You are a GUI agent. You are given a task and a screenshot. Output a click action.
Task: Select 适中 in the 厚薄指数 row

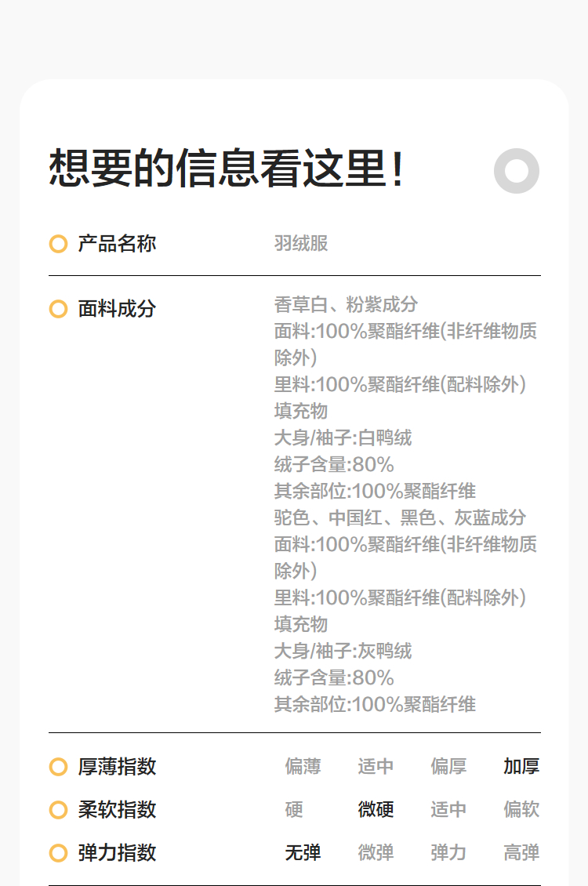pos(376,767)
